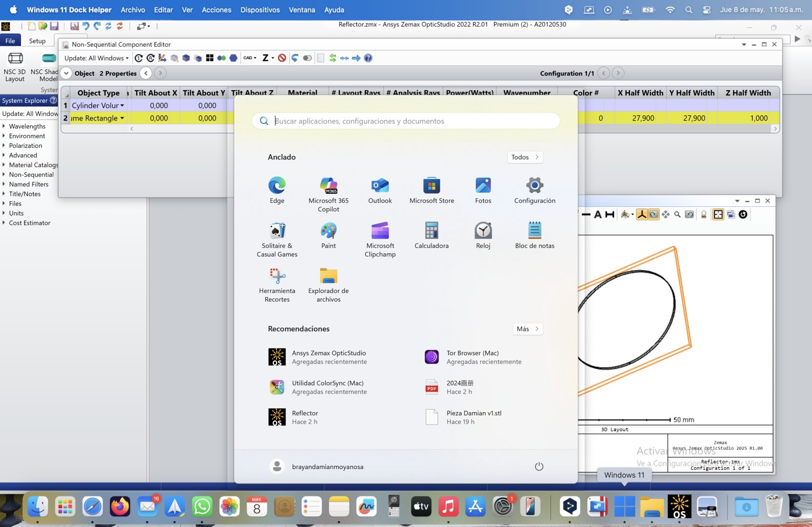Screen dimensions: 812x527
Task: Expand Cost Estimator tree item
Action: (x=4, y=223)
